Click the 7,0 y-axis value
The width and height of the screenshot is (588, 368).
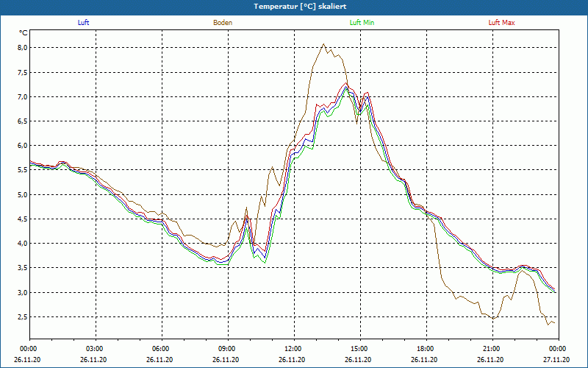coord(23,97)
